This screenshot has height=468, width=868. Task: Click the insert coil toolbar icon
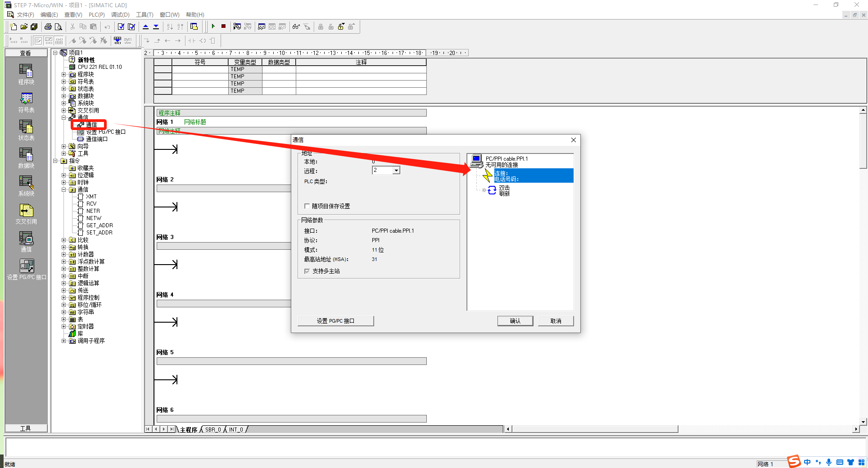(x=203, y=40)
